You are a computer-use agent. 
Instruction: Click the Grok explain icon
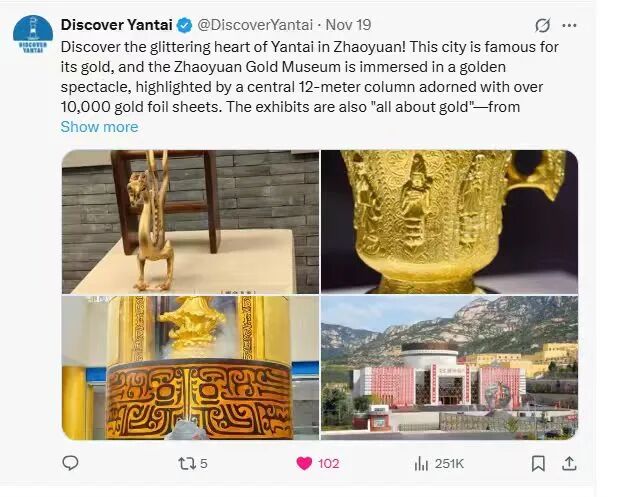point(542,25)
